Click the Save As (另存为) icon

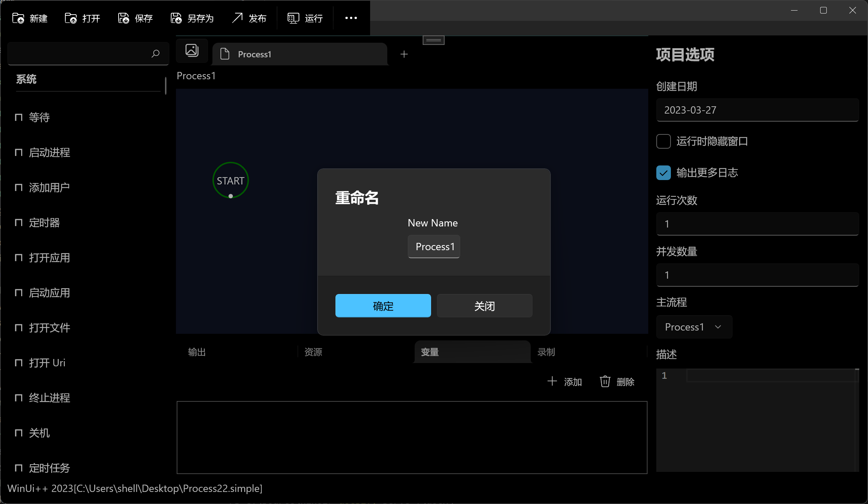tap(176, 18)
